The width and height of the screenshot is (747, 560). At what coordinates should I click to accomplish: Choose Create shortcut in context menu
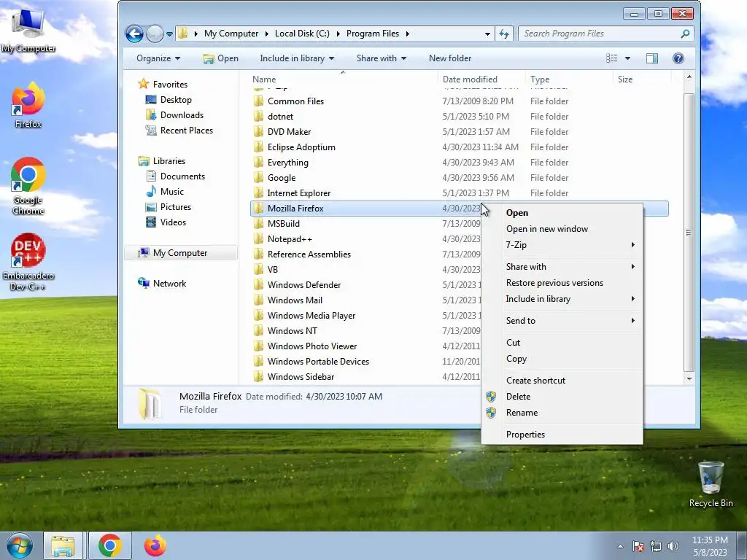click(x=562, y=381)
